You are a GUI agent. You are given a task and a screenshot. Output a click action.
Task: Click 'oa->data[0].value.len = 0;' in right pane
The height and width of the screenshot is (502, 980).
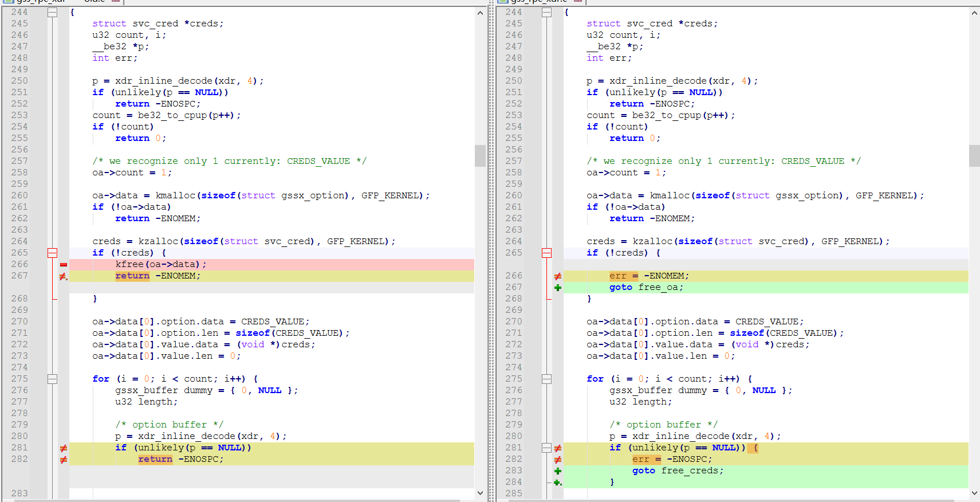661,356
